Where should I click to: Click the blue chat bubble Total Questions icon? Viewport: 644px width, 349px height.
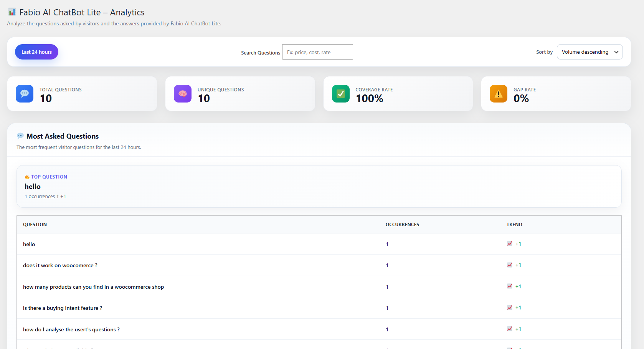click(25, 94)
